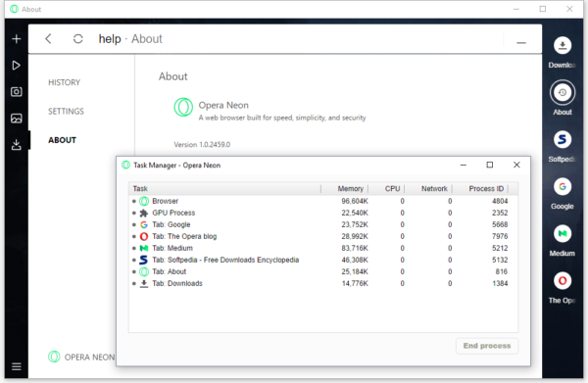
Task: Open the video player sidebar icon
Action: pos(16,66)
